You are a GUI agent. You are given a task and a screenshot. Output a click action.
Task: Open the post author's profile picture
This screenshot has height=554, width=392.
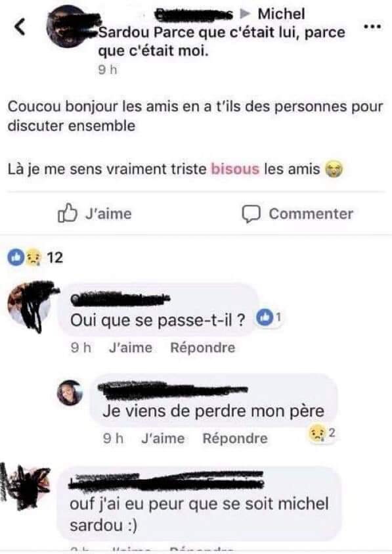pos(69,27)
